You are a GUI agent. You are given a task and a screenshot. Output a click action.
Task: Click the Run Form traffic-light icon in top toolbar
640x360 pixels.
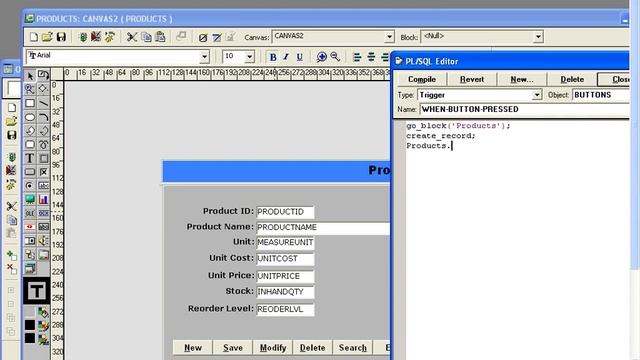point(83,37)
